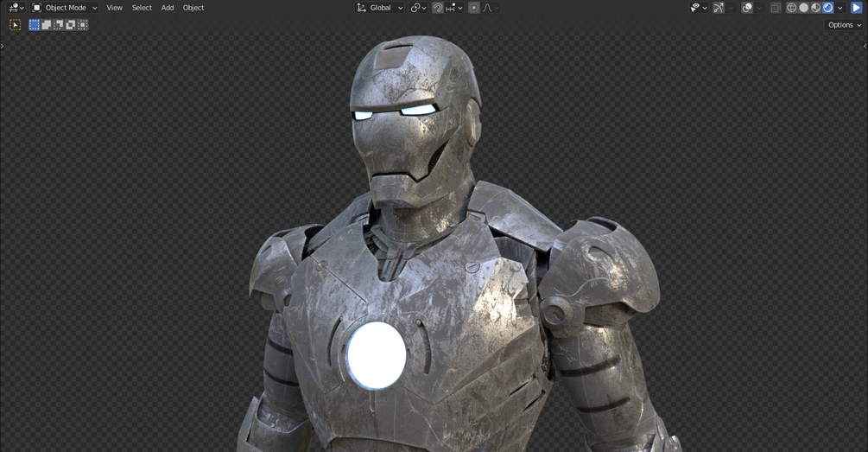This screenshot has height=452, width=868.
Task: Switch to Solid shading
Action: point(804,8)
